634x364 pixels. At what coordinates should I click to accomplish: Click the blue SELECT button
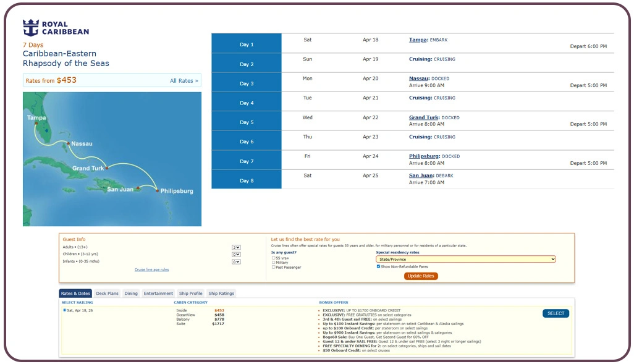(x=555, y=313)
